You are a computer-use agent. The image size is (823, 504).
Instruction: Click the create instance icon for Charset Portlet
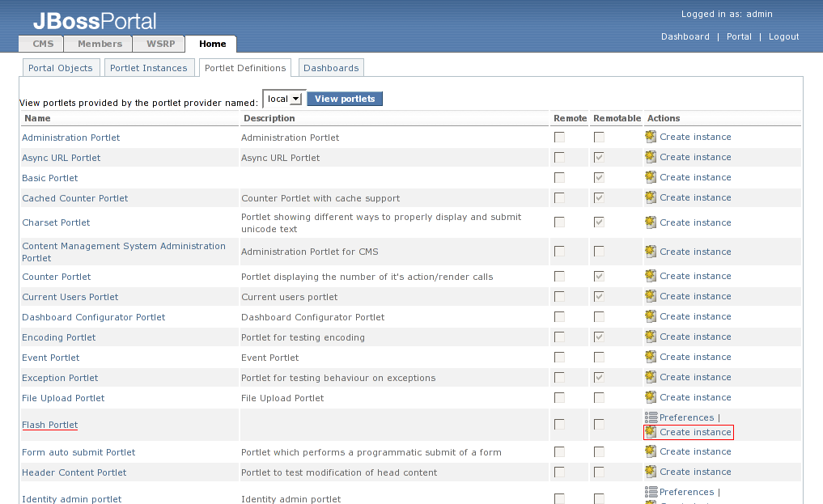[651, 222]
